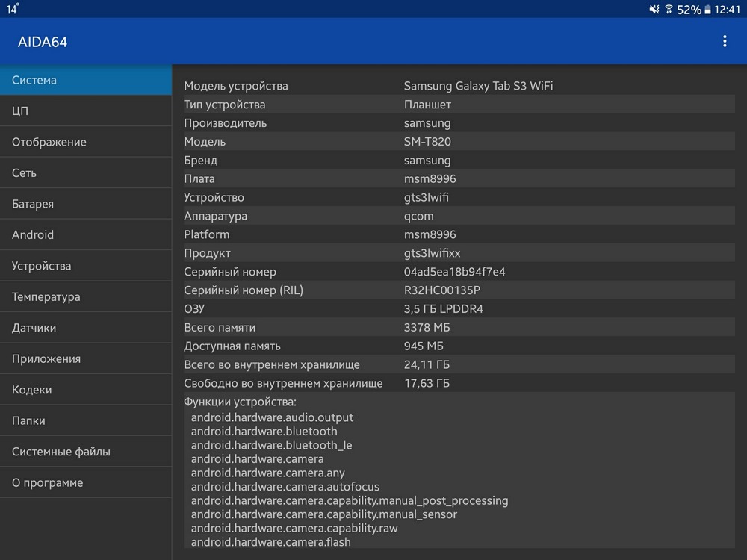Open the О программе section
This screenshot has width=747, height=560.
[86, 482]
